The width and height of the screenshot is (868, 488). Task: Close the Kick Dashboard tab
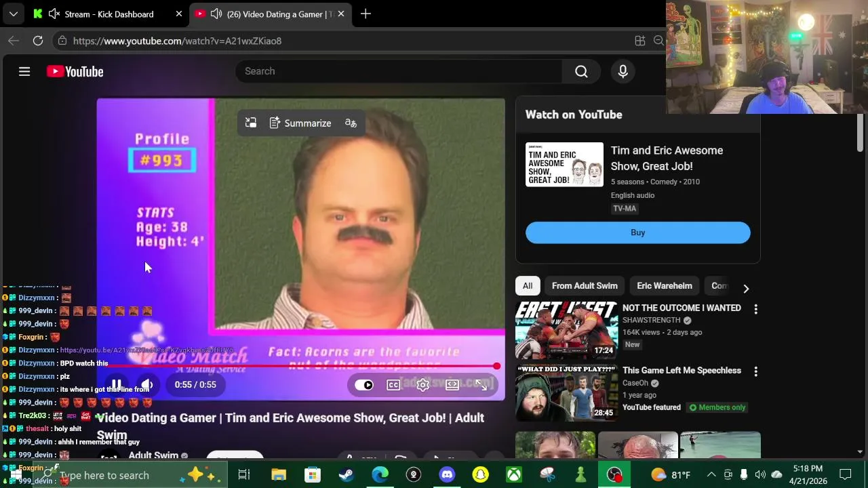179,14
